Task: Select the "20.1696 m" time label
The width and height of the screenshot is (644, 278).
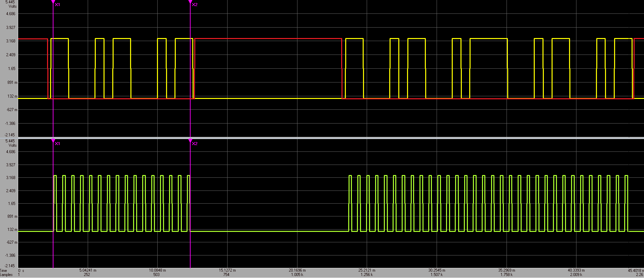Action: point(297,270)
